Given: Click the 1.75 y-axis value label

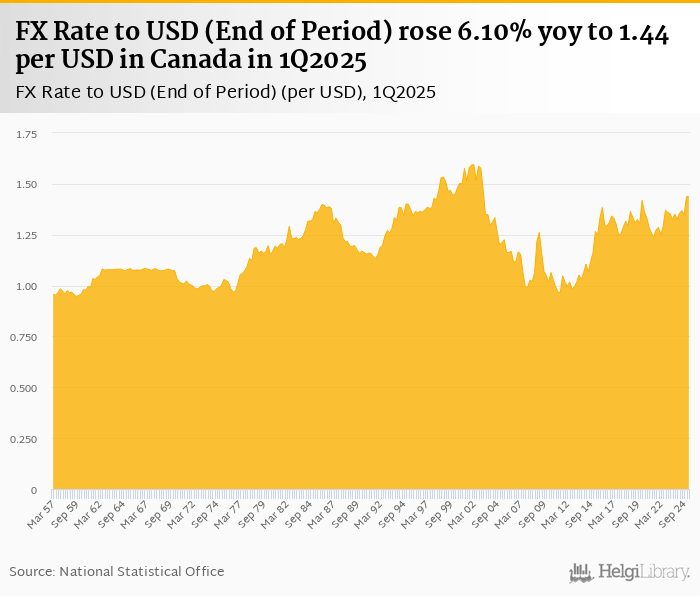Looking at the screenshot, I should click(x=26, y=134).
